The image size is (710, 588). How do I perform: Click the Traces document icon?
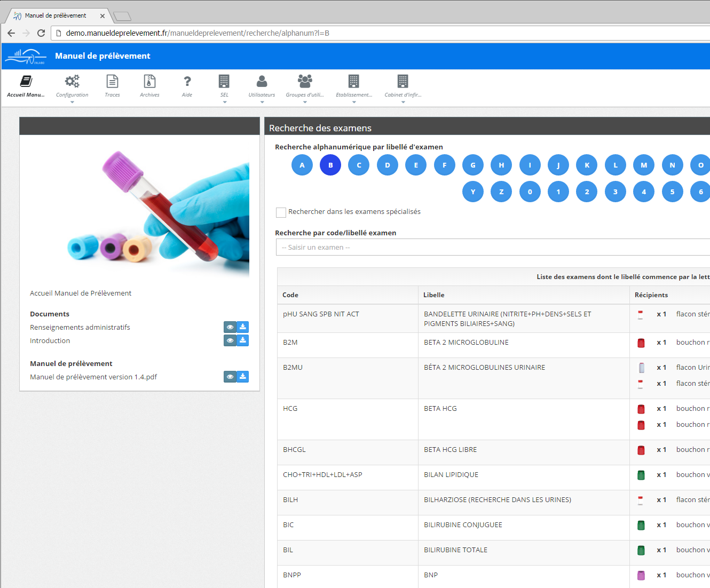[112, 82]
